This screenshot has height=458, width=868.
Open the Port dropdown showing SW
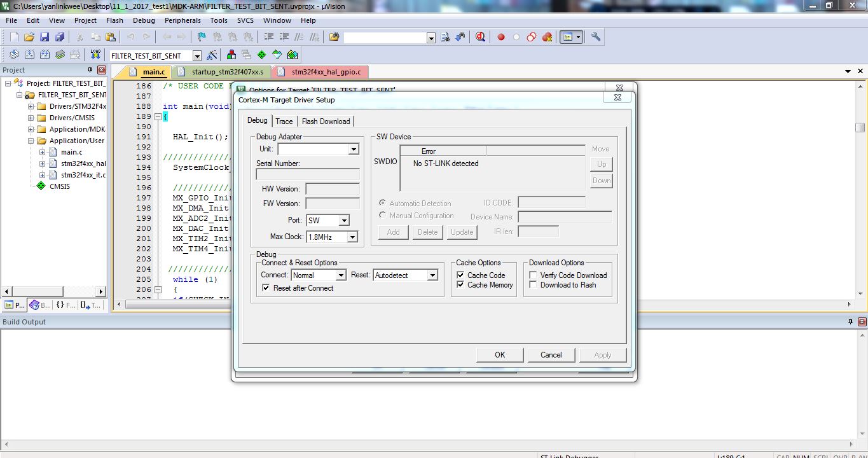344,221
